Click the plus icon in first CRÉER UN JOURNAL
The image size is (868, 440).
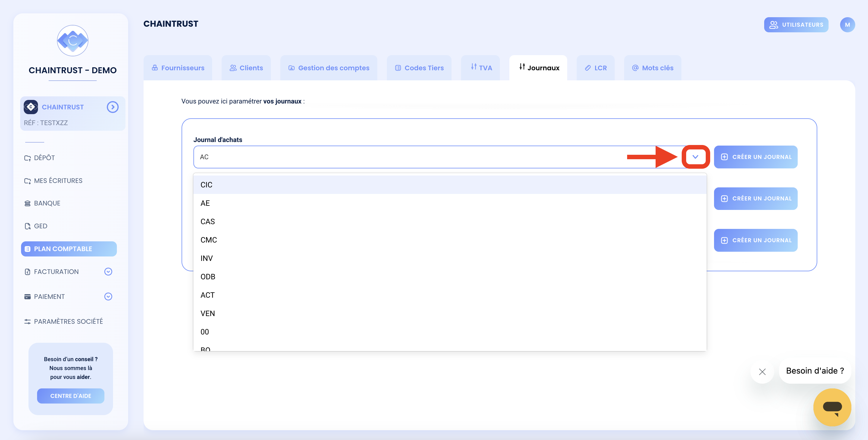tap(724, 157)
